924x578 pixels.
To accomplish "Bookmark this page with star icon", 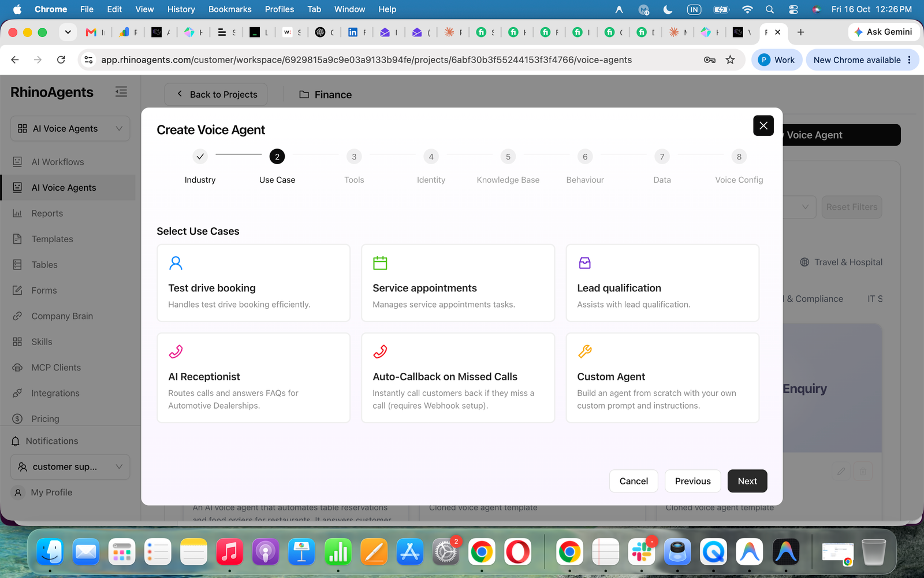I will (730, 60).
